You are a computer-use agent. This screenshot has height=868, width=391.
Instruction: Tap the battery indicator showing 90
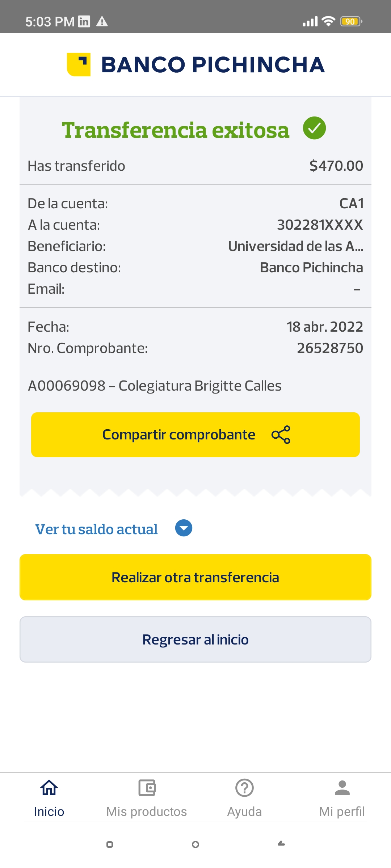(x=350, y=22)
